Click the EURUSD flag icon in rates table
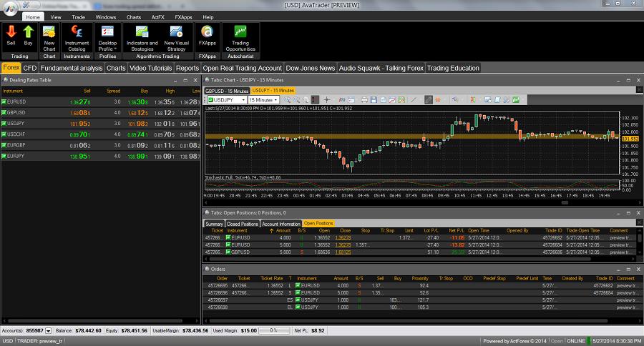 point(4,102)
